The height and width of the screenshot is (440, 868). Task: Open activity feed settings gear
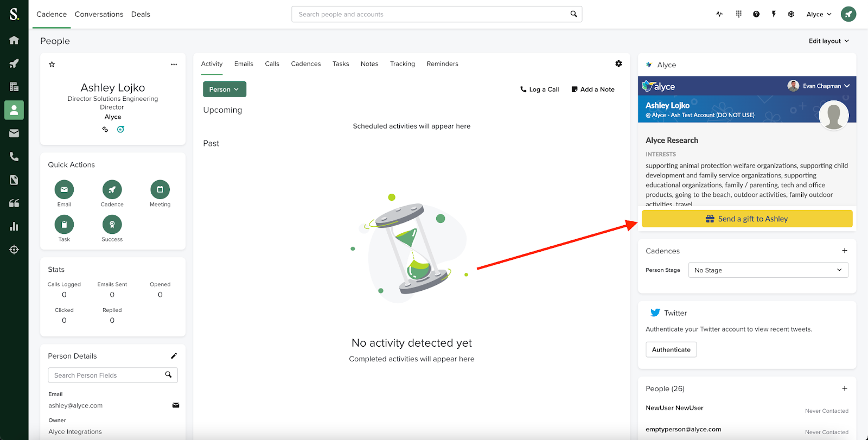[x=618, y=63]
